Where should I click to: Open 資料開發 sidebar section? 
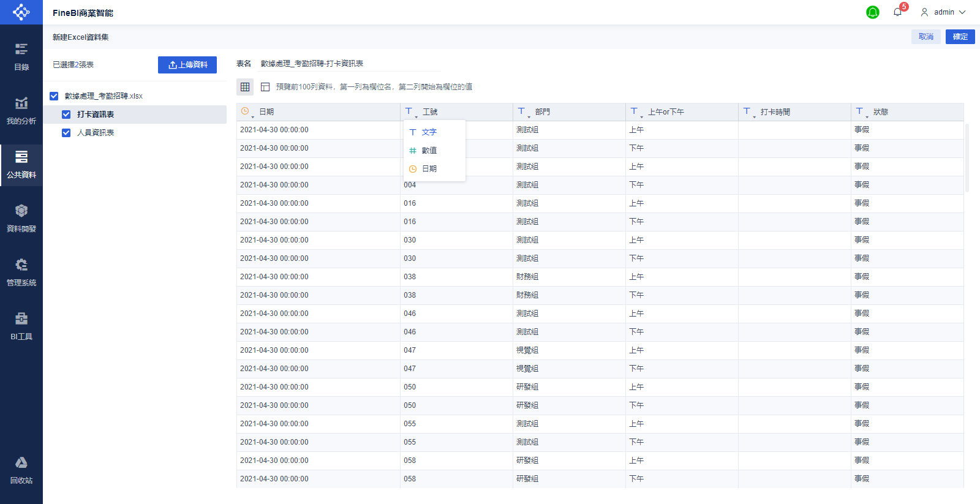(21, 217)
